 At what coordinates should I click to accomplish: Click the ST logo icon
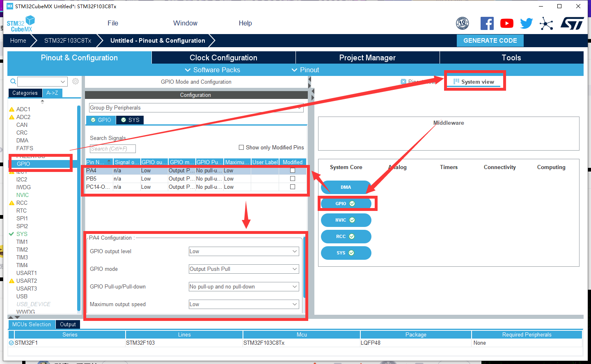click(572, 23)
